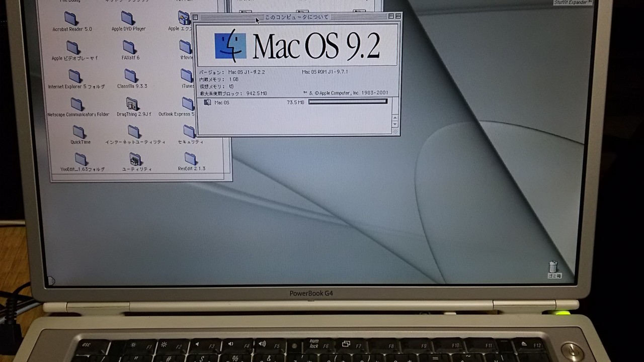Click the Apple Computer, Inc. 1983-2001 copyright
The width and height of the screenshot is (644, 362).
point(346,93)
